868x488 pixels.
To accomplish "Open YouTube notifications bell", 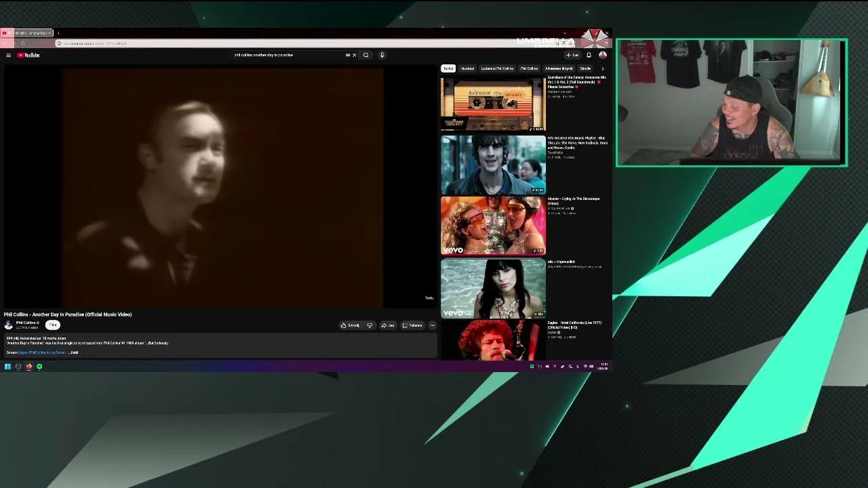I will (x=589, y=55).
